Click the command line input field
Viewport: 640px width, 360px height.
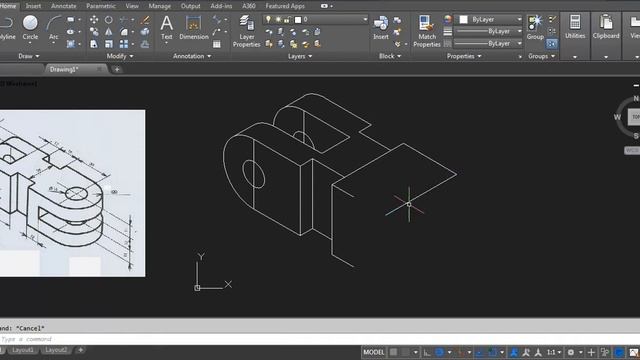320,339
